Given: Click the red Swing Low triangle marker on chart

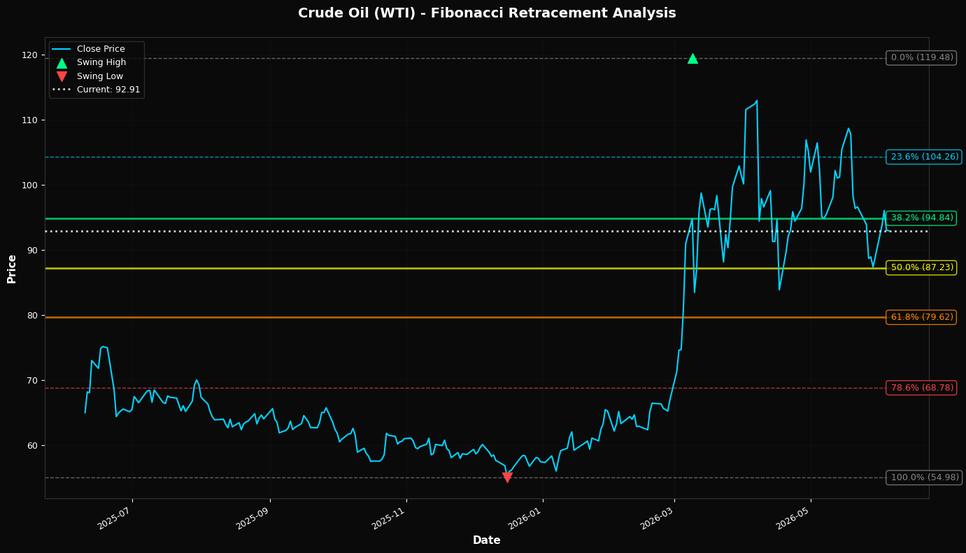Looking at the screenshot, I should pos(507,477).
